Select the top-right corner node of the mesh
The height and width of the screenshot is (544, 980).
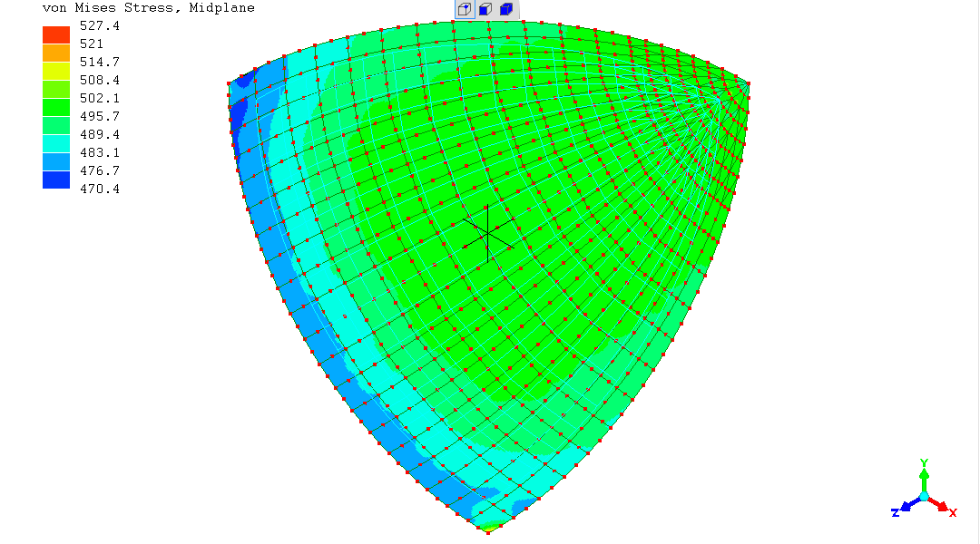[750, 83]
